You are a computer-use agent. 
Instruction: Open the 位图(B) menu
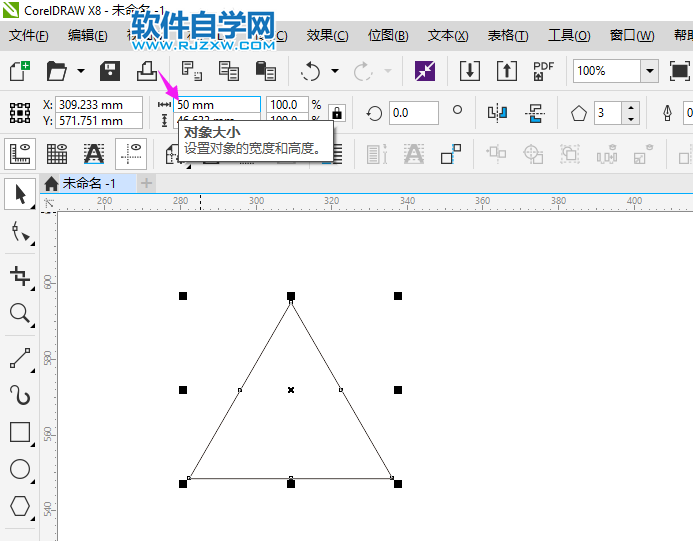click(388, 35)
